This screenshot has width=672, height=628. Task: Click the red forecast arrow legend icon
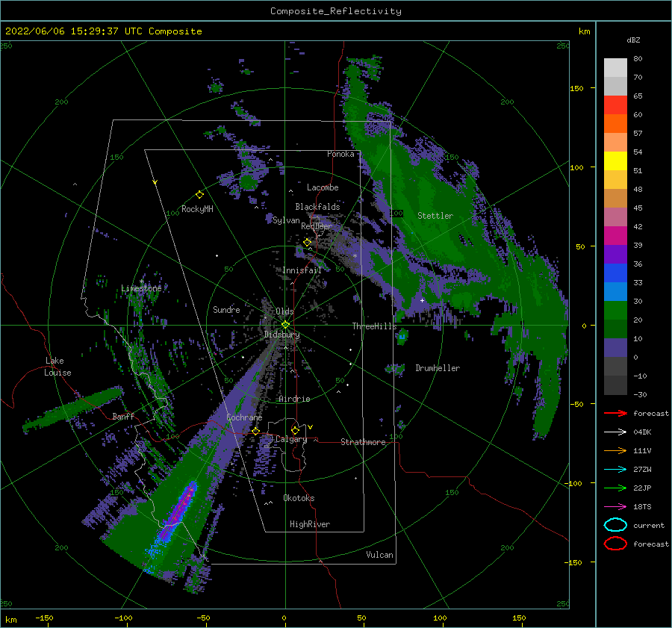615,413
